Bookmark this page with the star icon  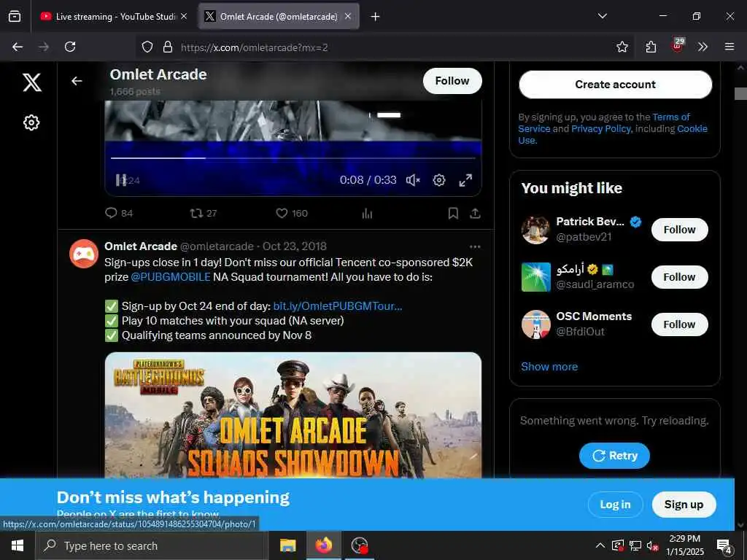(622, 47)
